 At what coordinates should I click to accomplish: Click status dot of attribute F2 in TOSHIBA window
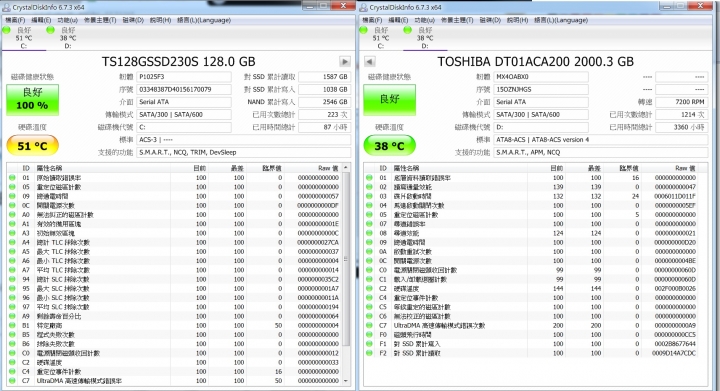tap(369, 353)
